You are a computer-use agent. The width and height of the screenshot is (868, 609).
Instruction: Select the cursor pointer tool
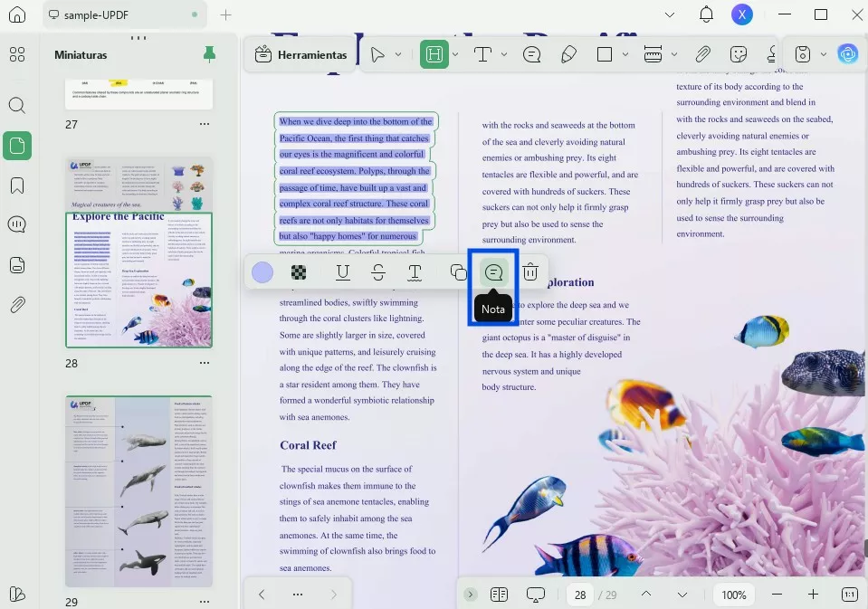pyautogui.click(x=377, y=54)
